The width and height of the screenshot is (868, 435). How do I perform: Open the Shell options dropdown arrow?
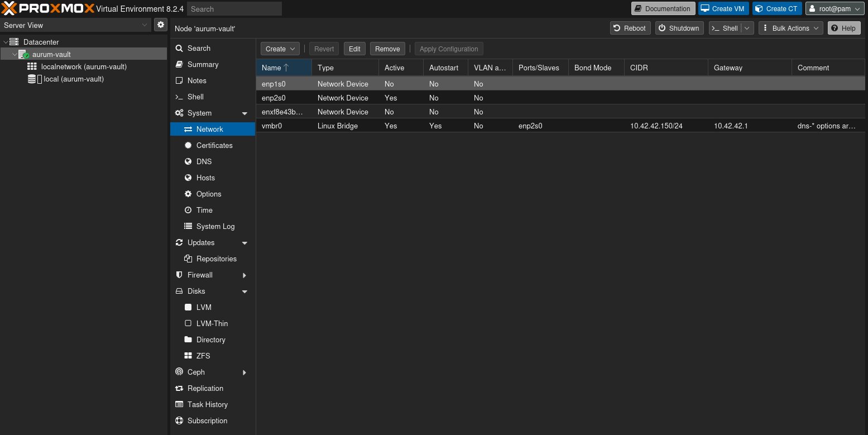[x=748, y=28]
